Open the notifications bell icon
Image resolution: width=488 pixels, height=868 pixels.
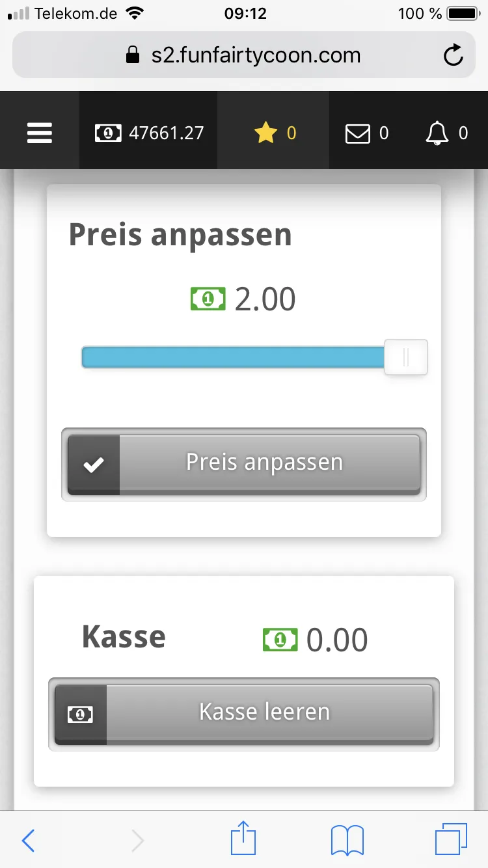[x=437, y=133]
